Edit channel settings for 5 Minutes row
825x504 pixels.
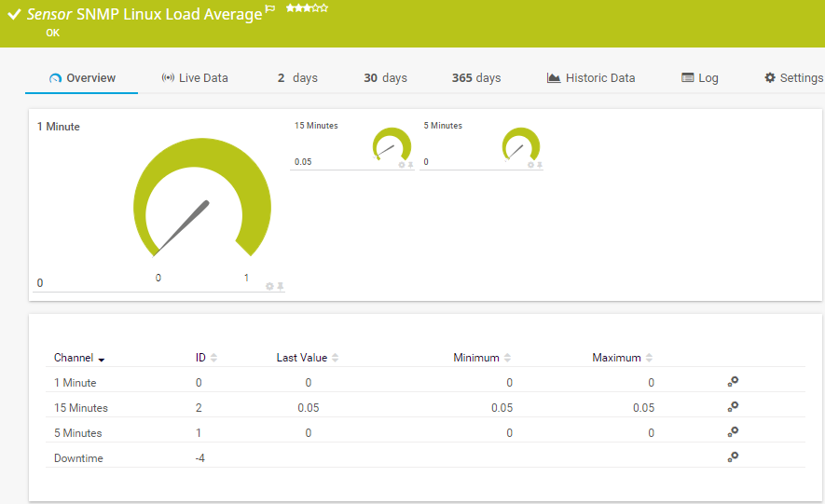coord(733,432)
